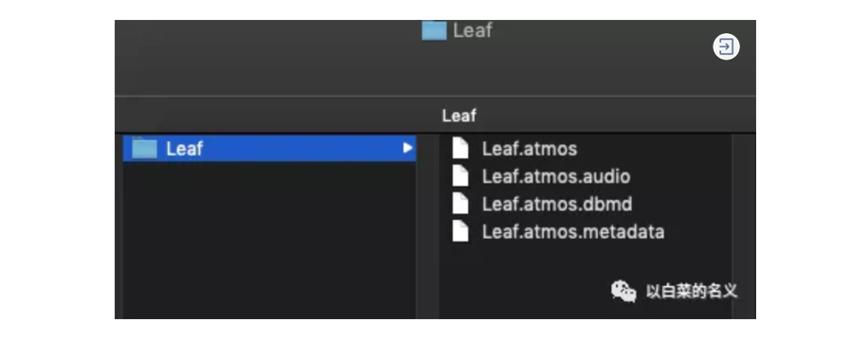Click the Leaf.atmos.dbmd file icon
The height and width of the screenshot is (341, 868).
460,204
